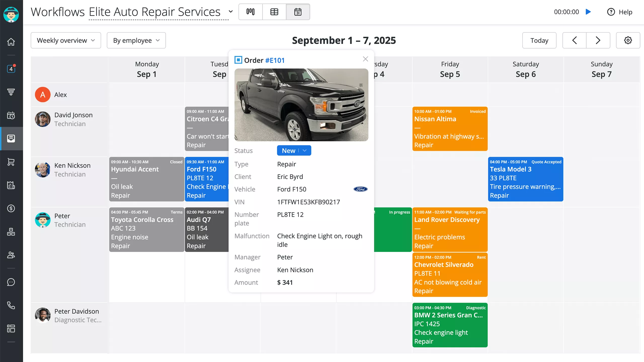Open tasks icon showing 4 notifications
644x362 pixels.
[x=11, y=69]
